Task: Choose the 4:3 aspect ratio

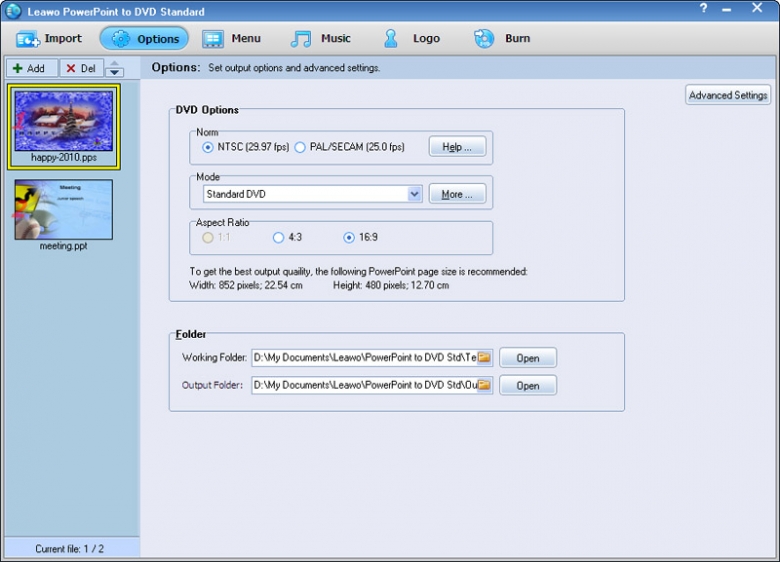Action: click(x=278, y=238)
